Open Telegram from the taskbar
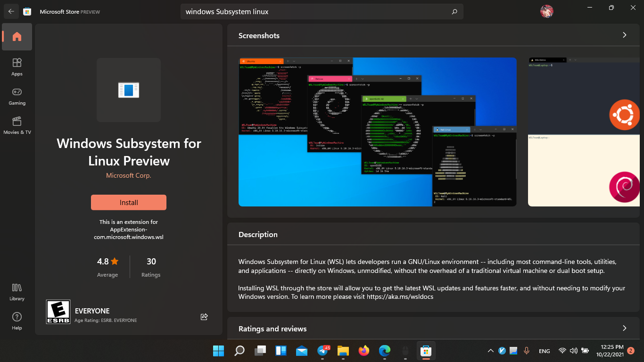 click(323, 351)
